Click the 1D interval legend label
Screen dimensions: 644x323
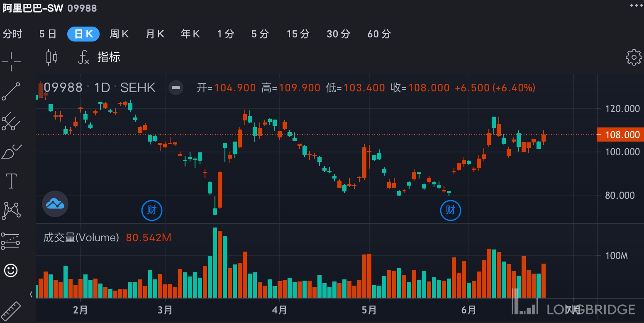[x=102, y=88]
